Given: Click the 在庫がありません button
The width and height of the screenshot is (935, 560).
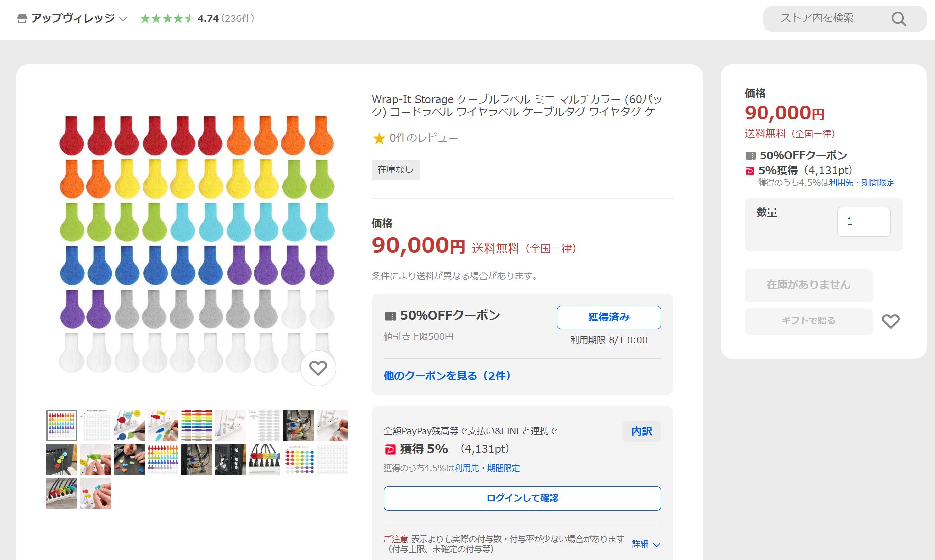Looking at the screenshot, I should (x=808, y=285).
